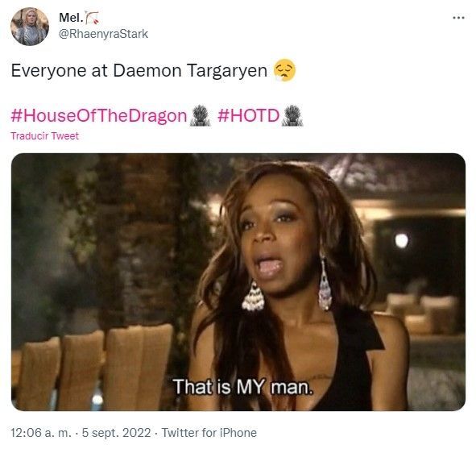Open the 12:06 a. m. timestamp
Image resolution: width=476 pixels, height=449 pixels.
[41, 433]
